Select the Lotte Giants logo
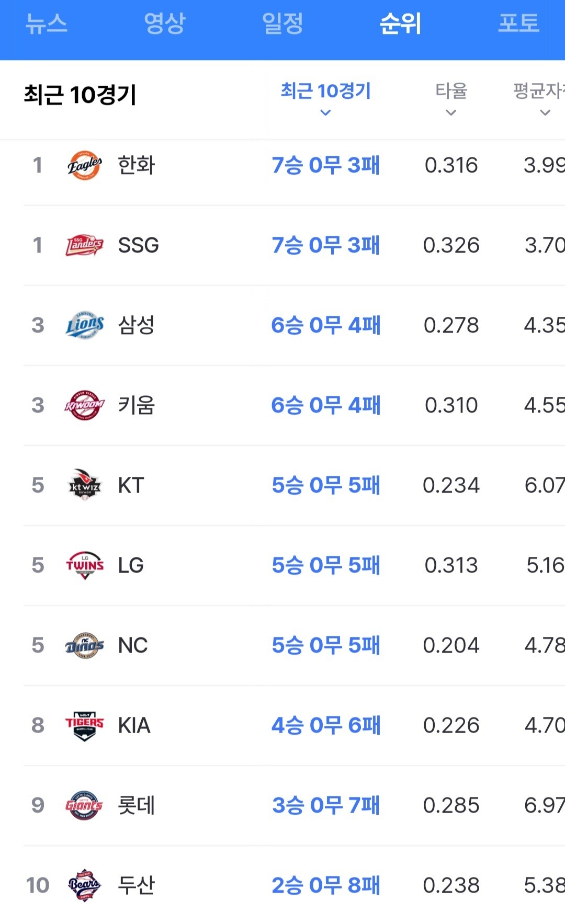Screen dimensions: 565x924 84,805
